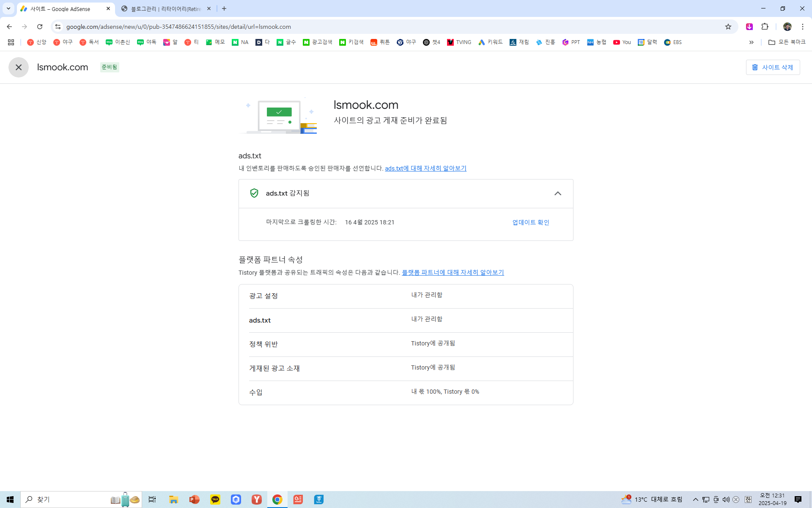The height and width of the screenshot is (508, 812).
Task: Collapse the ads.txt 감지됨 section chevron
Action: [557, 193]
